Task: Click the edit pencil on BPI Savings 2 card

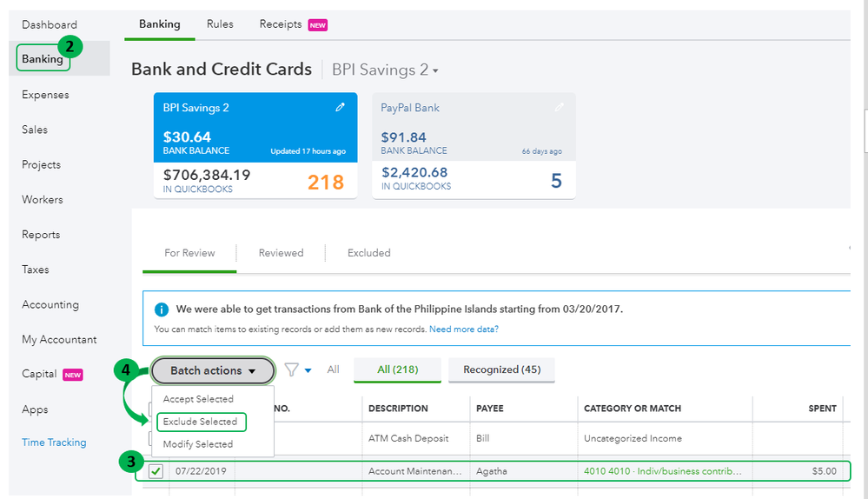Action: 341,108
